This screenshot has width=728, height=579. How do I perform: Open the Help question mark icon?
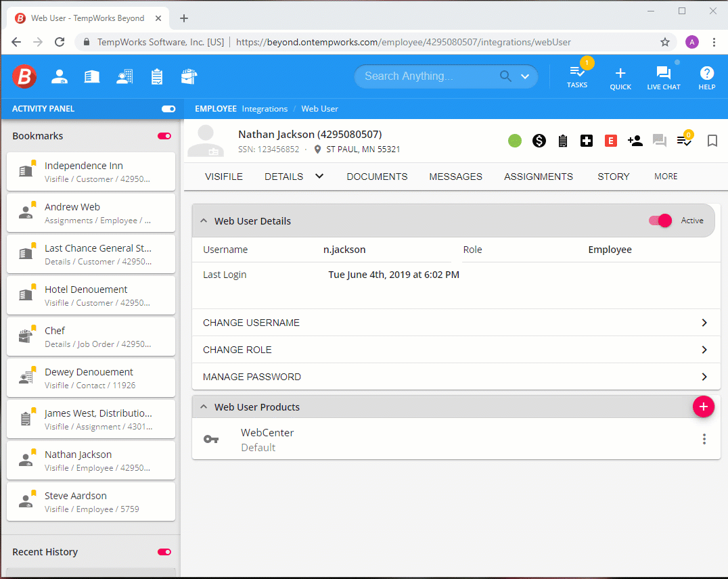706,78
